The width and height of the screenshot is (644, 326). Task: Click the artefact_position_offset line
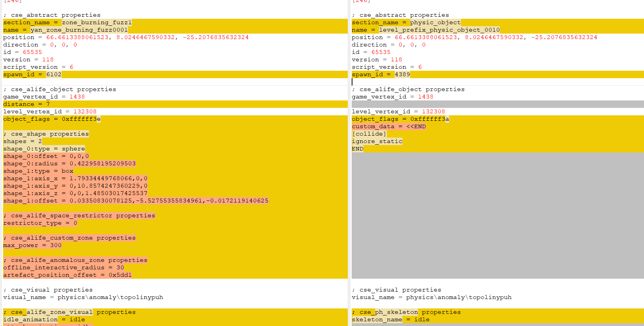[x=68, y=275]
